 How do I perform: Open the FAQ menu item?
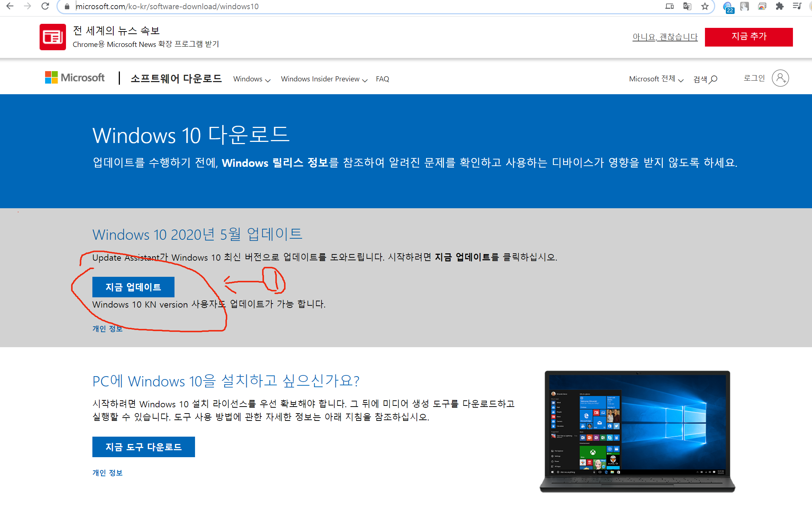click(382, 79)
